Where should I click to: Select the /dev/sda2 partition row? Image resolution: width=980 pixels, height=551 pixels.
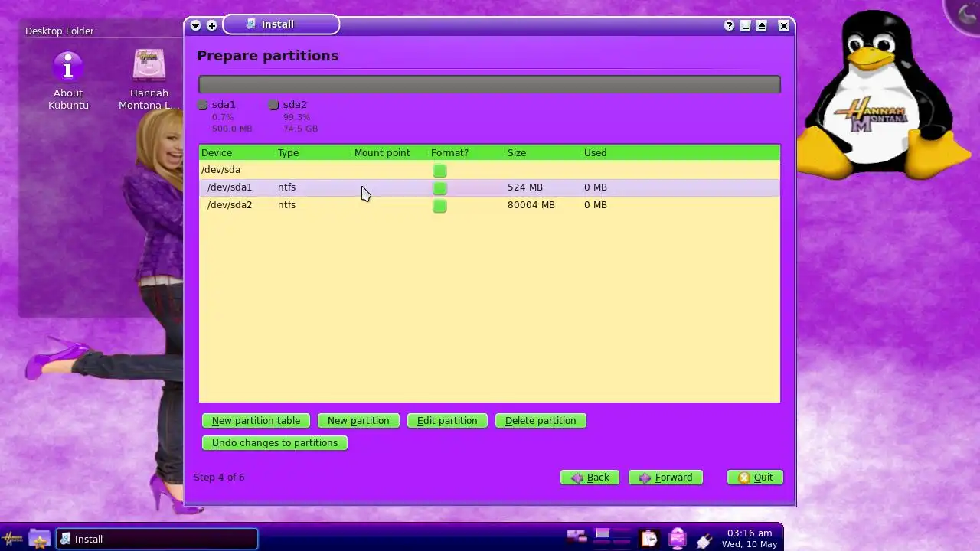tap(489, 205)
